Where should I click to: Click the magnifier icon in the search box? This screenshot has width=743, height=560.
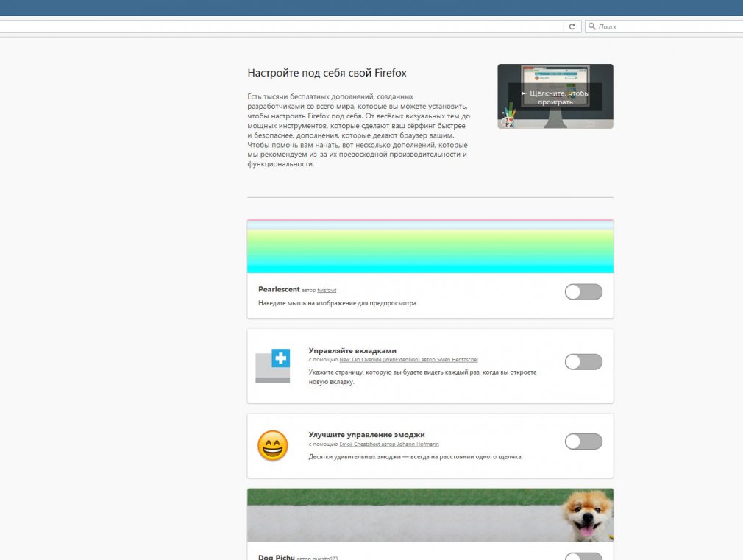click(x=592, y=26)
